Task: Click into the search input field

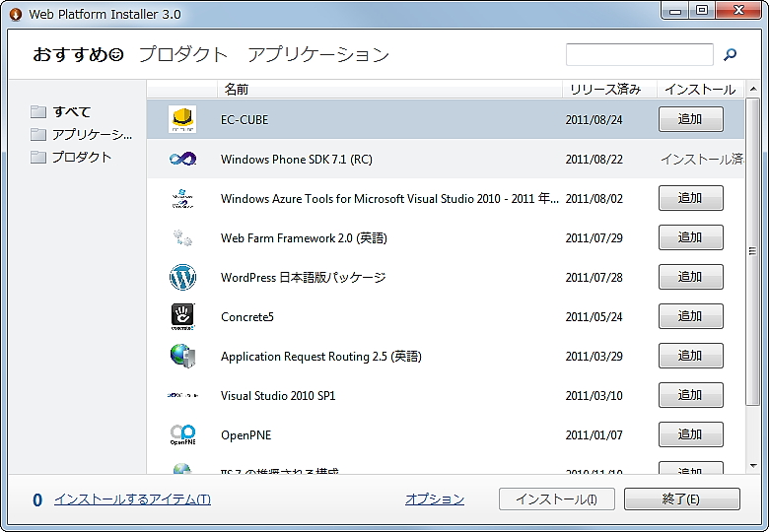Action: click(x=640, y=54)
